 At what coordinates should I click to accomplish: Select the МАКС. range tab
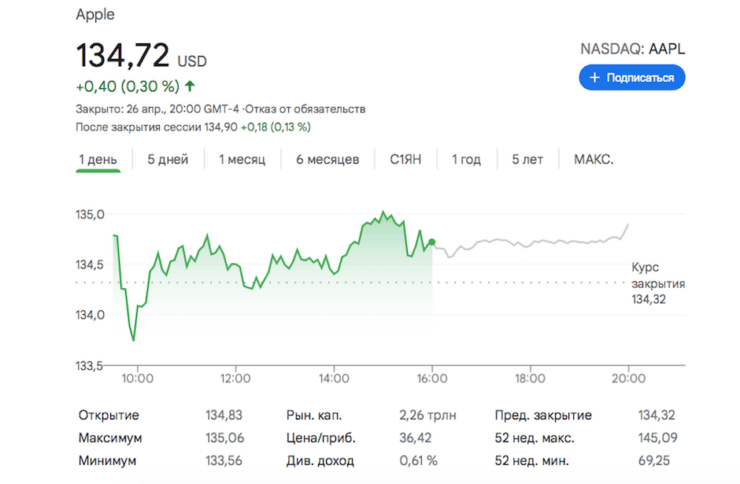(594, 159)
